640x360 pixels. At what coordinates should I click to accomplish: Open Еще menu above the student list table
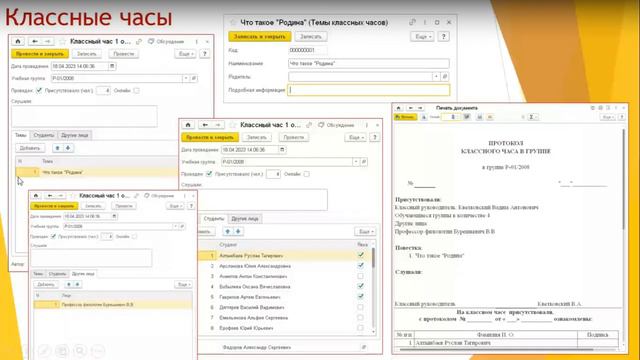click(x=365, y=232)
